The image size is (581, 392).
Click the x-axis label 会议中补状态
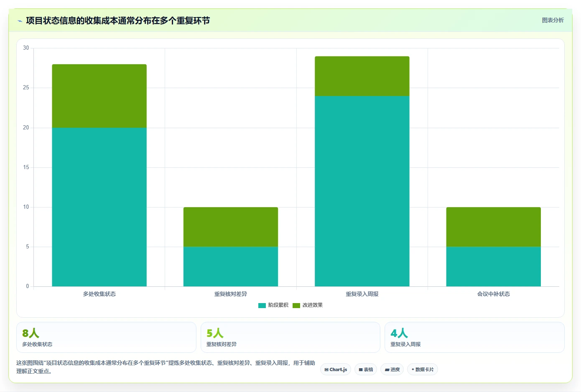point(494,294)
